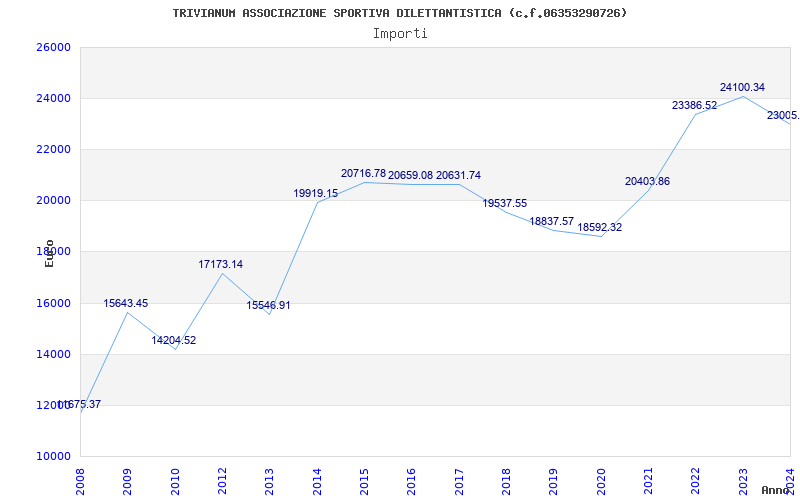Click data label 24100.34
The image size is (800, 500).
tap(742, 88)
